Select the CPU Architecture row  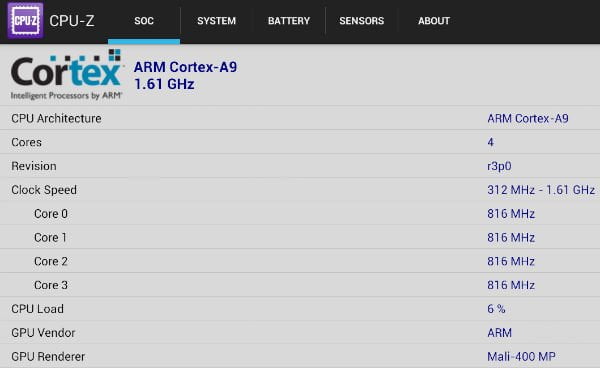click(x=300, y=118)
